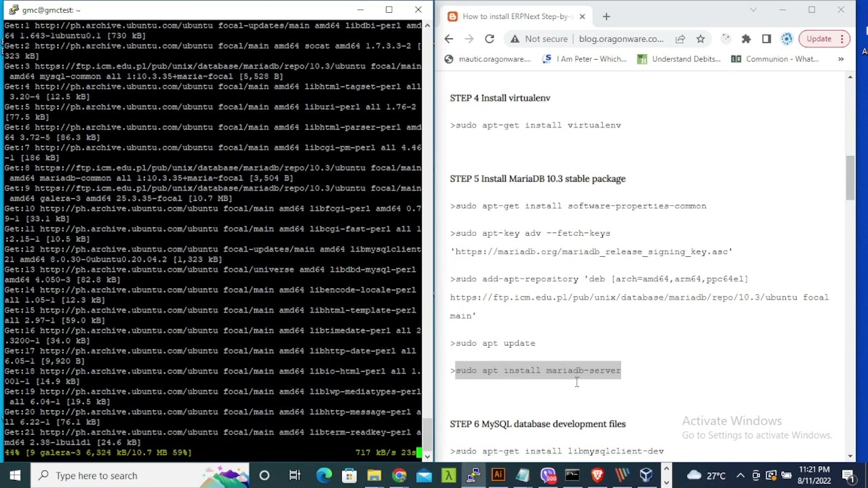Open Mail app from taskbar
Screen dimensions: 868x488
(x=424, y=475)
